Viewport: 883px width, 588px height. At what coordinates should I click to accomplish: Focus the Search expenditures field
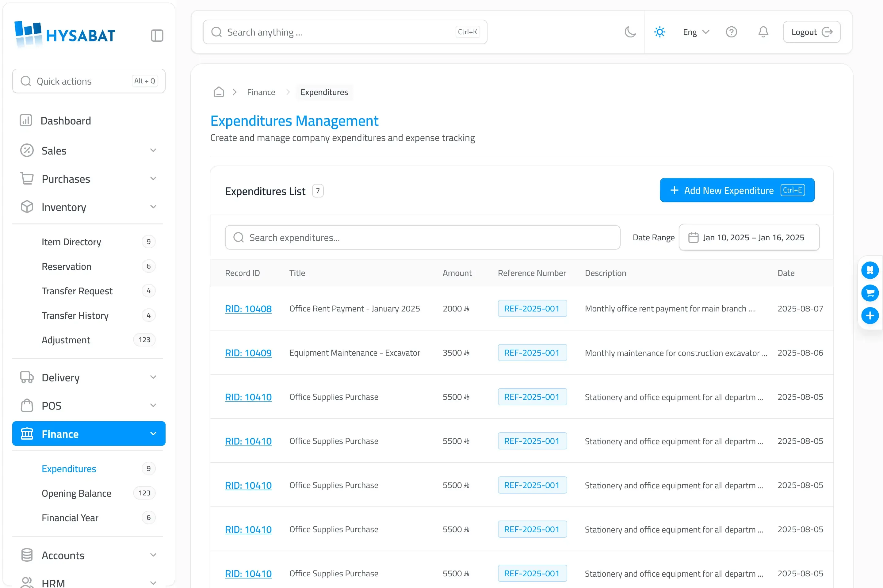tap(422, 237)
